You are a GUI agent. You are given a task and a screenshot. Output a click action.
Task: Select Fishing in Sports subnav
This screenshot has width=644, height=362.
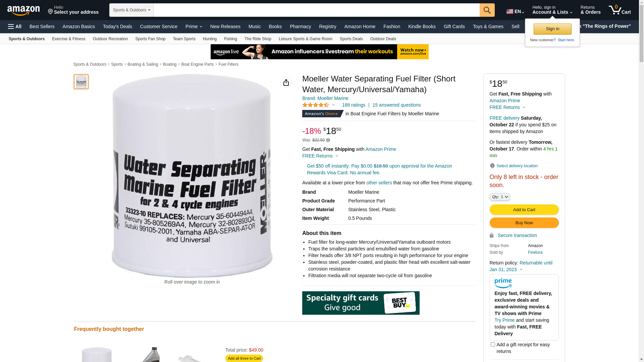(230, 39)
